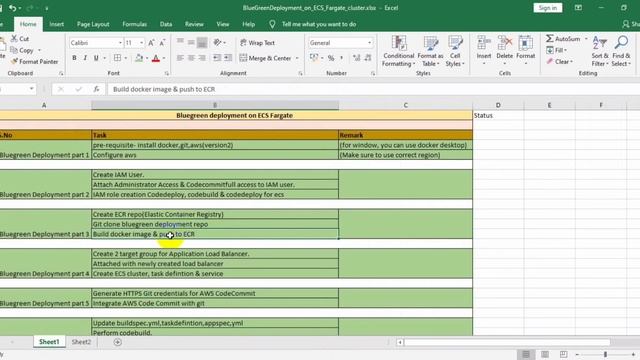640x360 pixels.
Task: Click AutoSum button
Action: 563,39
